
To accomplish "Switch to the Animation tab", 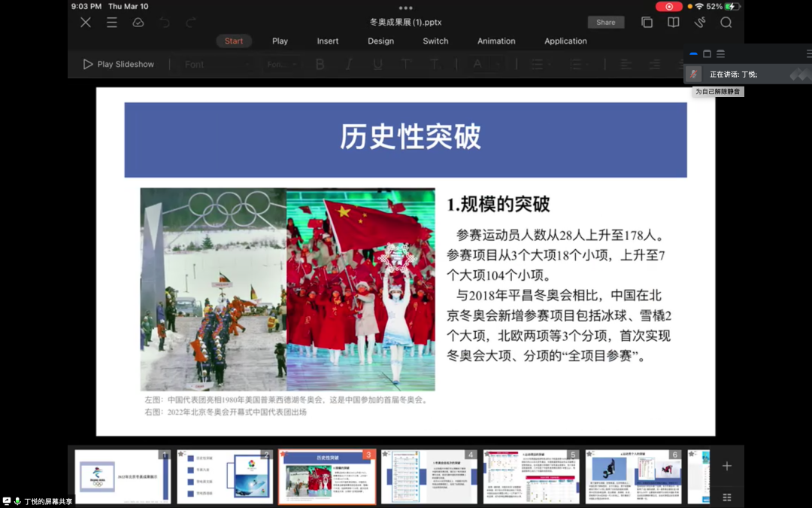I will tap(496, 41).
